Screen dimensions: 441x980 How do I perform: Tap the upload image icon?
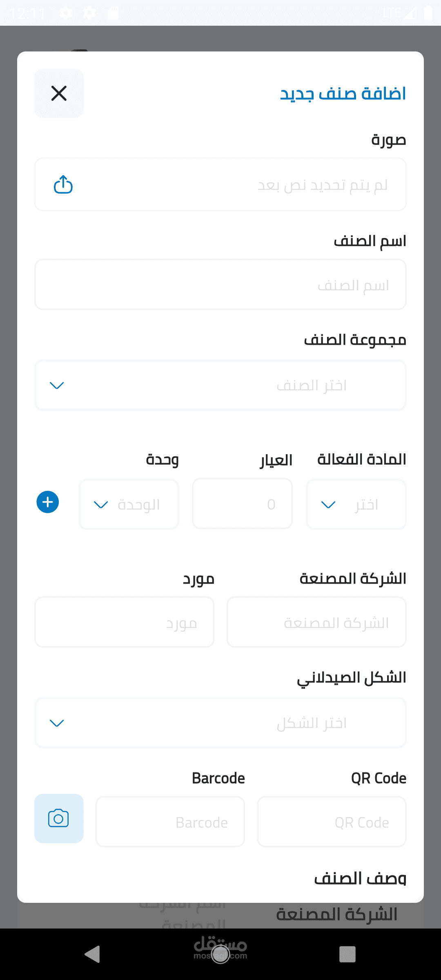coord(63,185)
